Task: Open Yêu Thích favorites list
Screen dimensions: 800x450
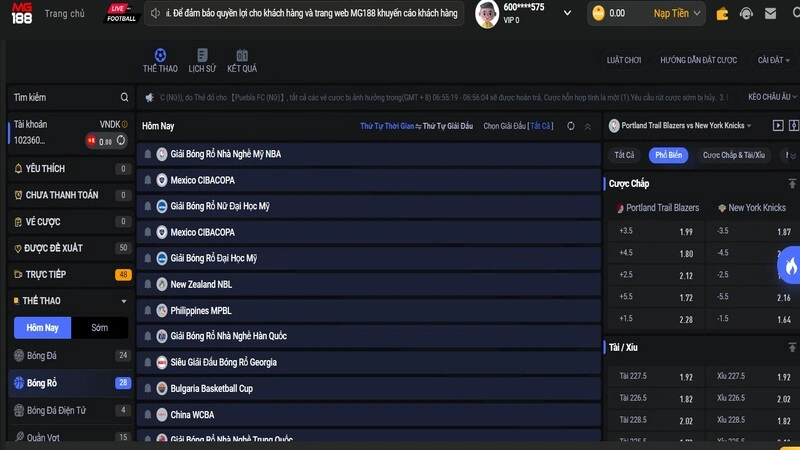Action: 70,168
